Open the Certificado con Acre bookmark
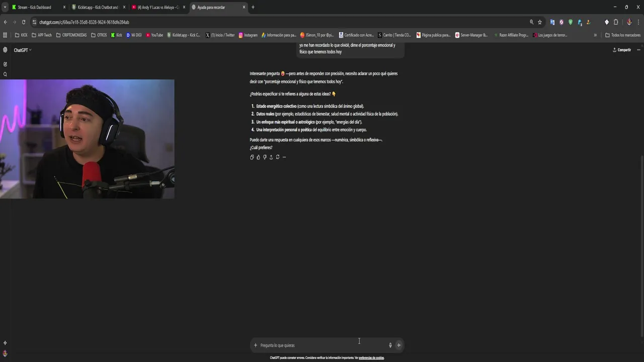This screenshot has height=362, width=644. 356,35
